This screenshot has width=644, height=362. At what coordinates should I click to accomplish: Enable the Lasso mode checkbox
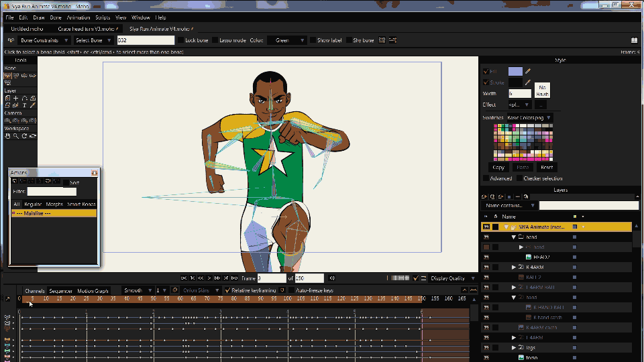click(215, 40)
